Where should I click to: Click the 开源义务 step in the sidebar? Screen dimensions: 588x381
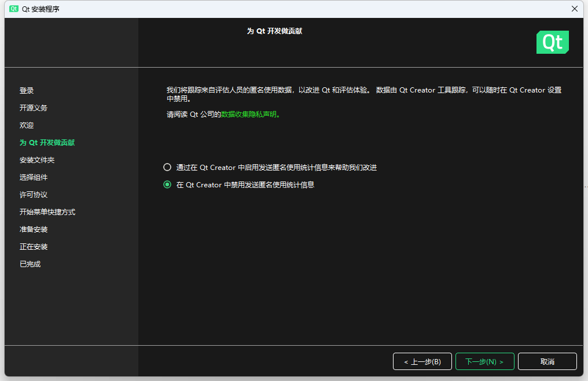[34, 108]
